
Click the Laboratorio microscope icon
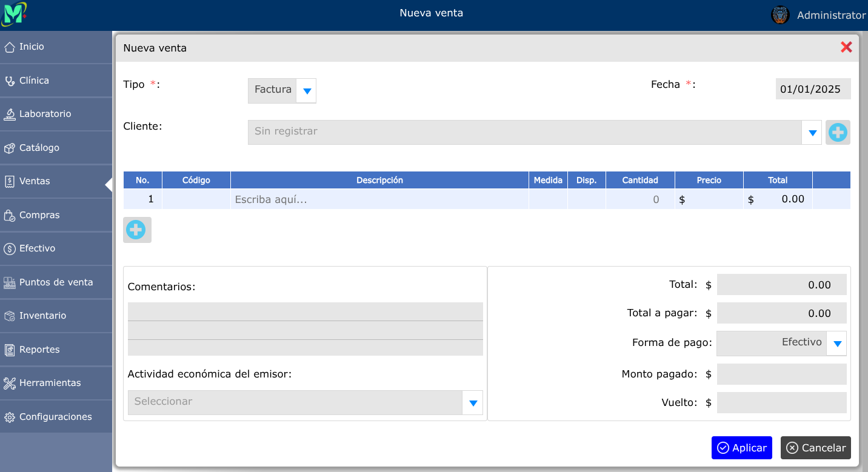[9, 114]
